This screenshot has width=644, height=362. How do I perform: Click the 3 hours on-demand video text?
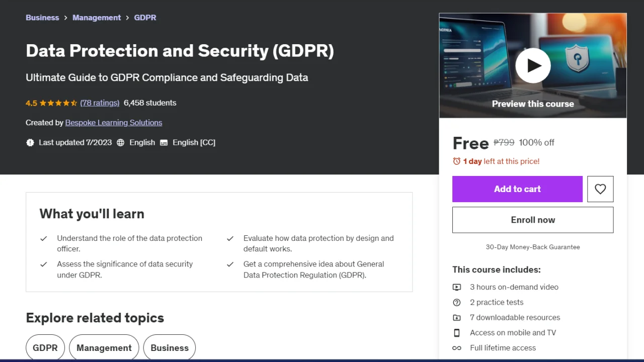514,287
